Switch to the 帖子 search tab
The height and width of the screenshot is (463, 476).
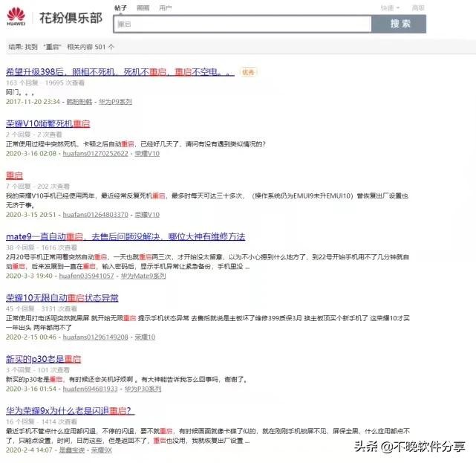tap(120, 7)
